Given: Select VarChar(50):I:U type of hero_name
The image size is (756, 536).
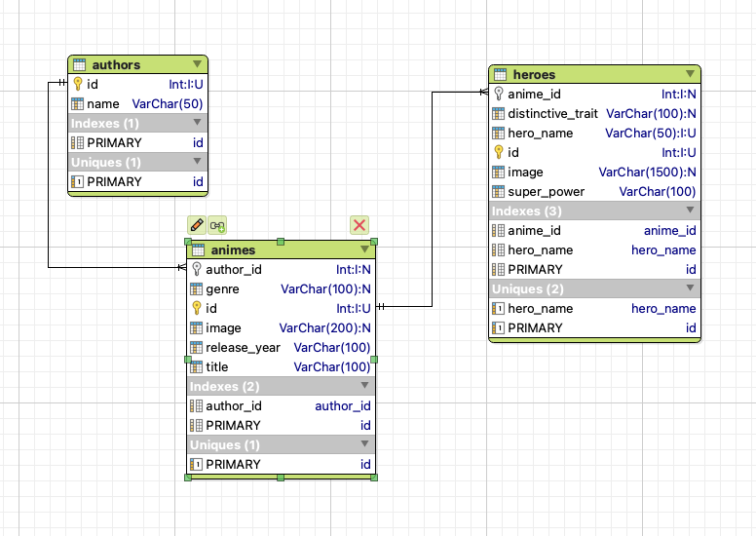Looking at the screenshot, I should pos(651,134).
